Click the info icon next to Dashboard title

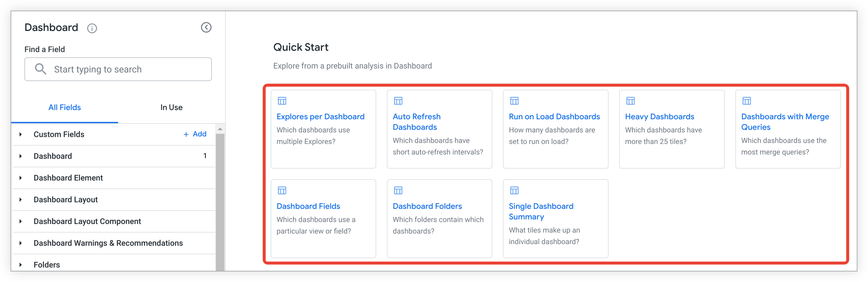point(92,28)
